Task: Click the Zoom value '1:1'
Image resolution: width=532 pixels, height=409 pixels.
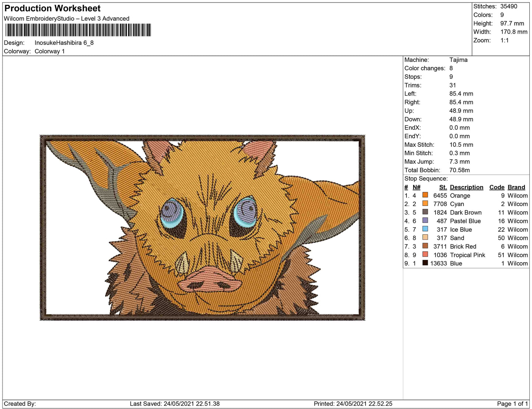Action: (504, 40)
